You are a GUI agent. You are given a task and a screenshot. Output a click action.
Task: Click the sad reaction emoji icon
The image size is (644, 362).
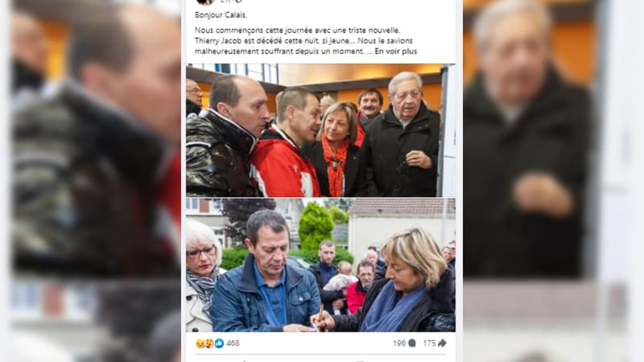pyautogui.click(x=200, y=343)
